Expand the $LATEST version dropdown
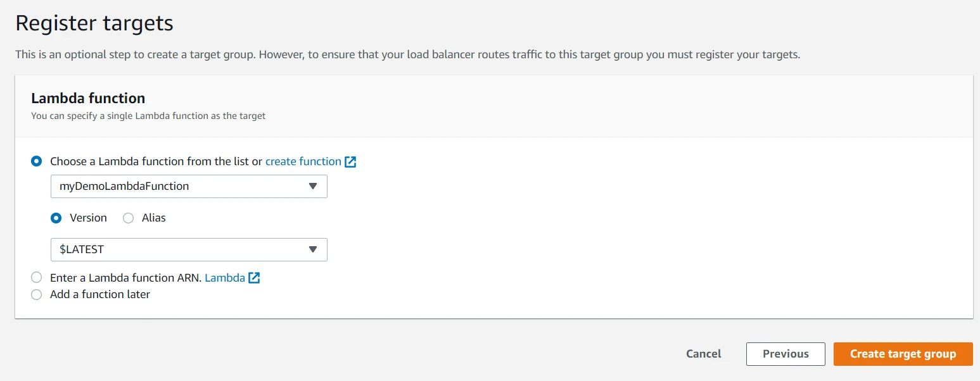 [188, 249]
